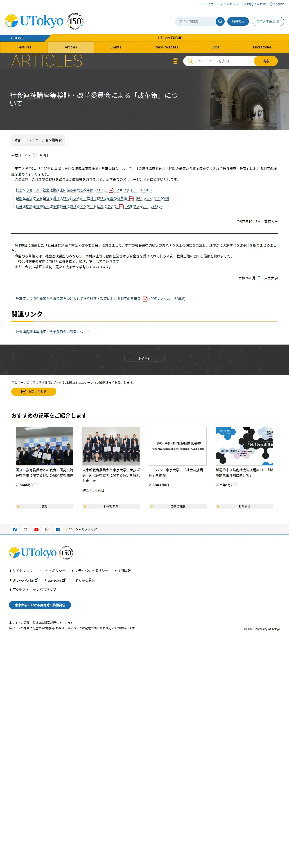Open the Find stories tab
The height and width of the screenshot is (868, 289).
(x=262, y=47)
